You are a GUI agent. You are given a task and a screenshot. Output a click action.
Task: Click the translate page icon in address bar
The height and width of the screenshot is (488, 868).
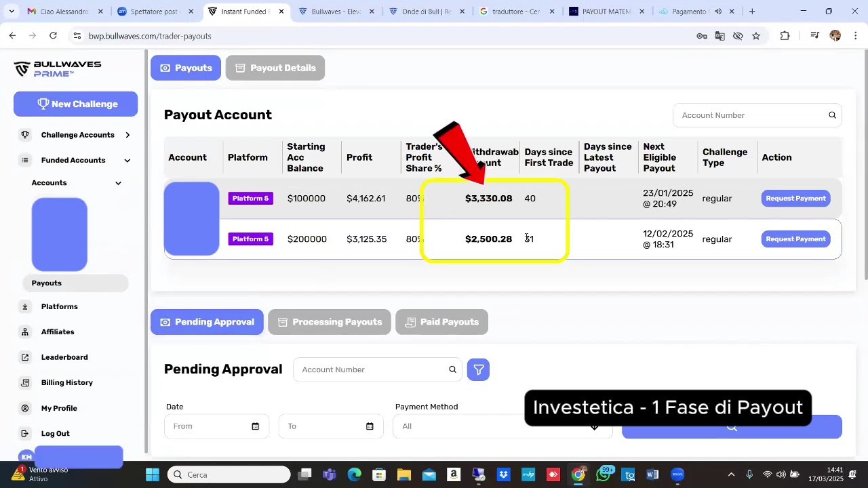tap(720, 36)
